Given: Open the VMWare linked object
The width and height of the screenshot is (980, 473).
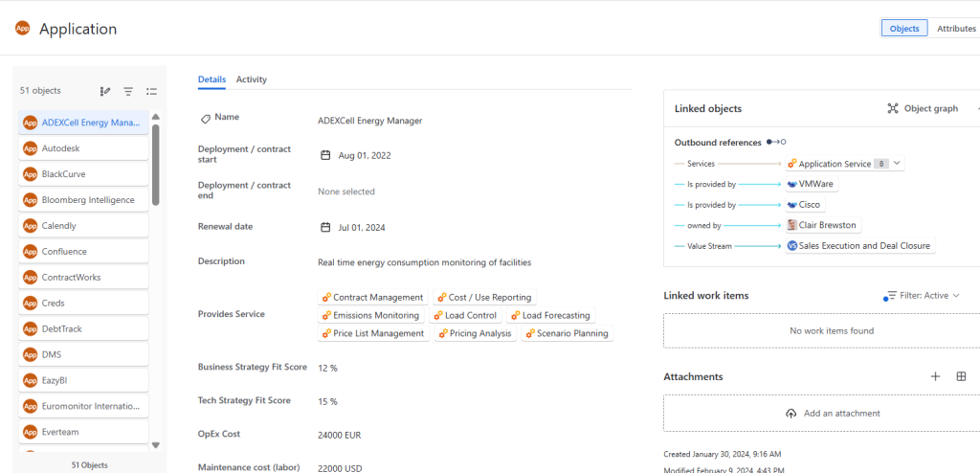Looking at the screenshot, I should click(811, 184).
